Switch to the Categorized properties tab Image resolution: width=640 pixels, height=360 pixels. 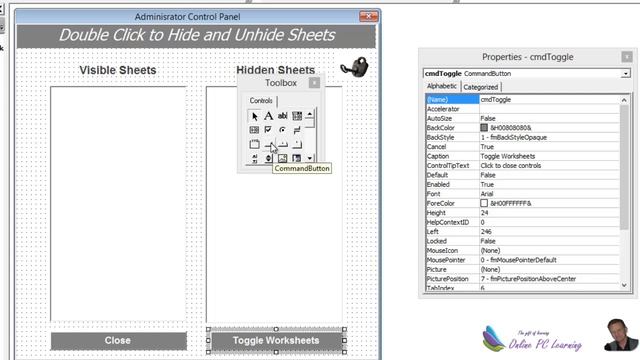(x=481, y=87)
